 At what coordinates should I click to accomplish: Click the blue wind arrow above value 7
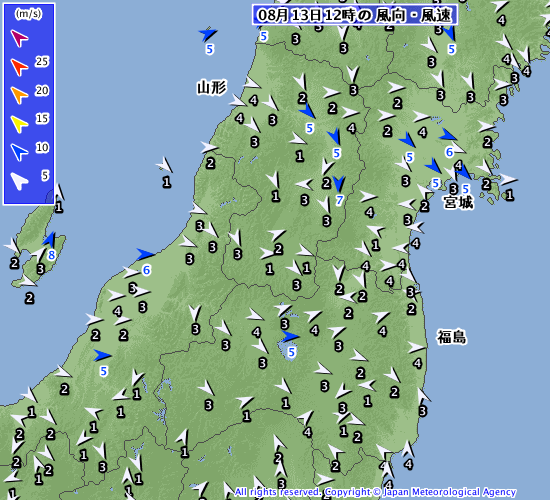pos(339,184)
